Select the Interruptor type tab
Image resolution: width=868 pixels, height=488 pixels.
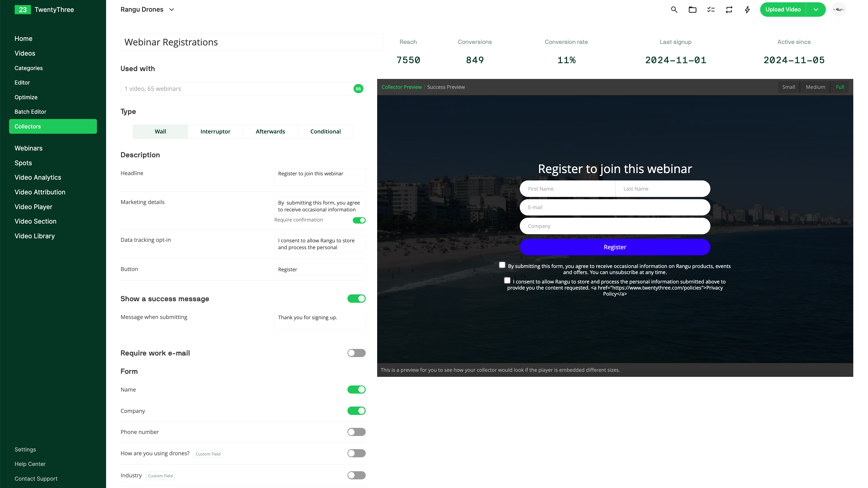pyautogui.click(x=215, y=131)
